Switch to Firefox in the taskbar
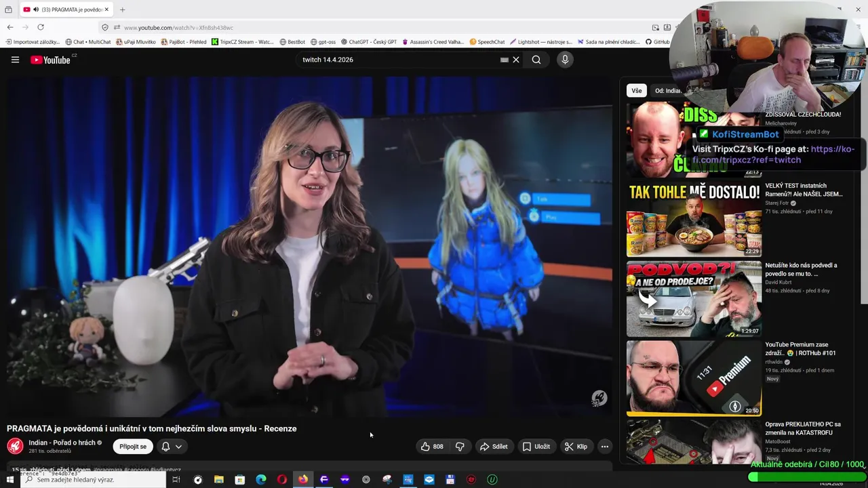The image size is (868, 488). pos(302,480)
